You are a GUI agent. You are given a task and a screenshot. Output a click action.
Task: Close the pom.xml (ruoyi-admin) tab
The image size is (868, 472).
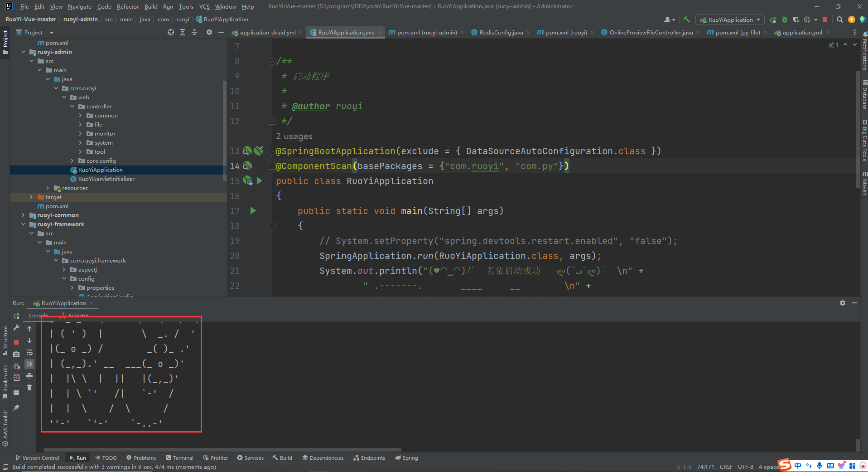(x=462, y=32)
